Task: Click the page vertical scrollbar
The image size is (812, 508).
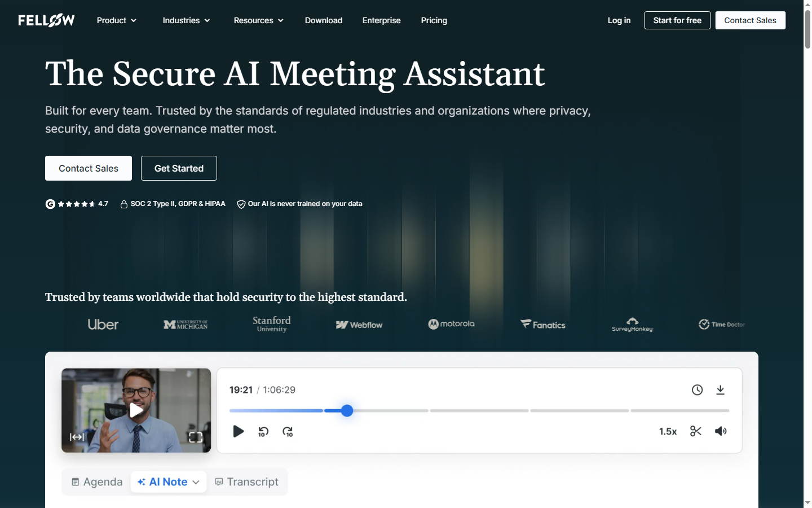Action: point(807,29)
